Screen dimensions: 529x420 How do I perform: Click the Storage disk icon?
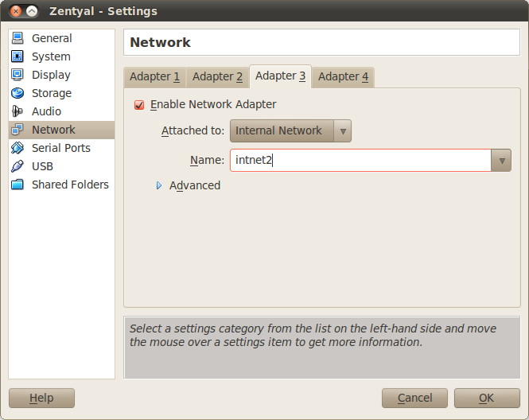17,93
